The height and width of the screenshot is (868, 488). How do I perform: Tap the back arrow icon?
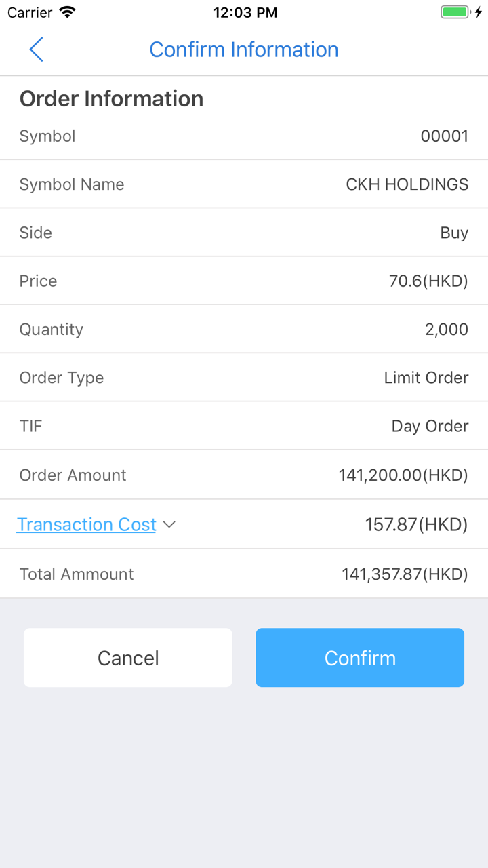[x=37, y=50]
